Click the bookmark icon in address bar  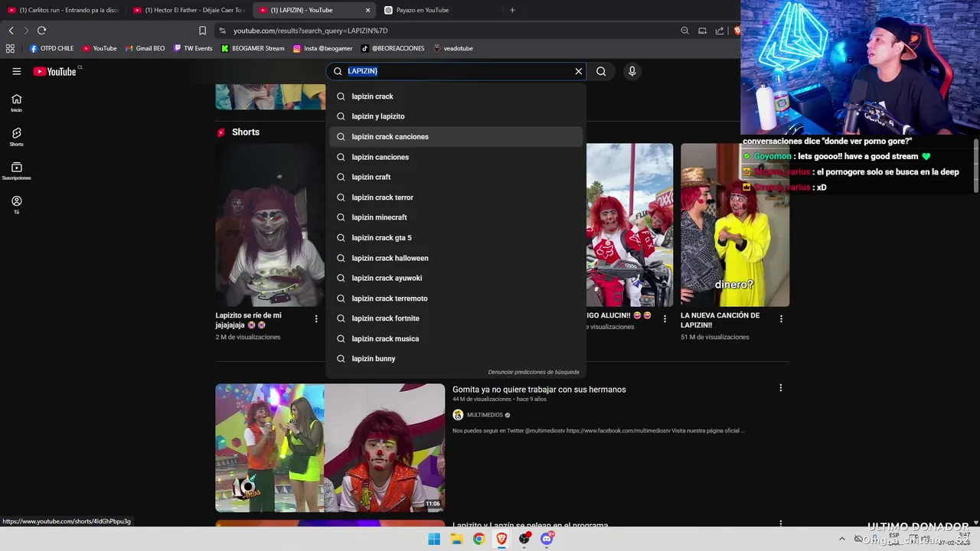tap(202, 31)
